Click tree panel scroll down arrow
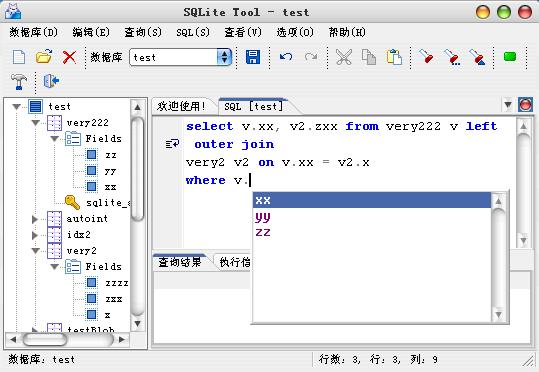 tap(138, 324)
